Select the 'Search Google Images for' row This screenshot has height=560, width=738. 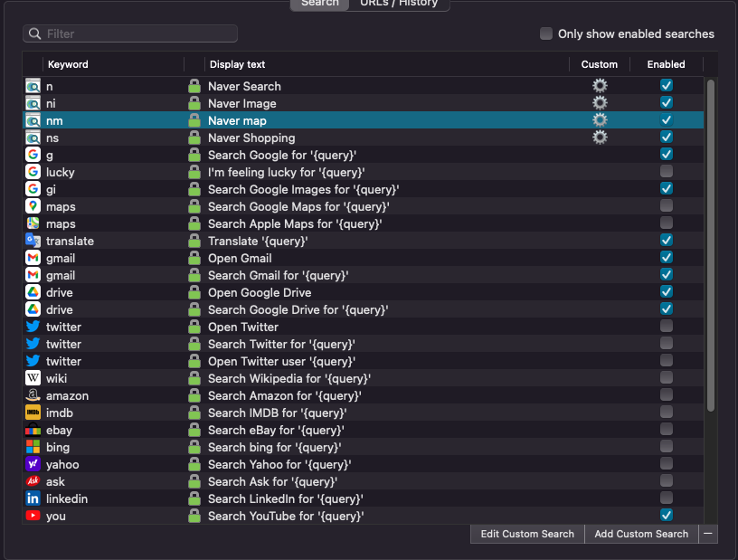[x=364, y=189]
